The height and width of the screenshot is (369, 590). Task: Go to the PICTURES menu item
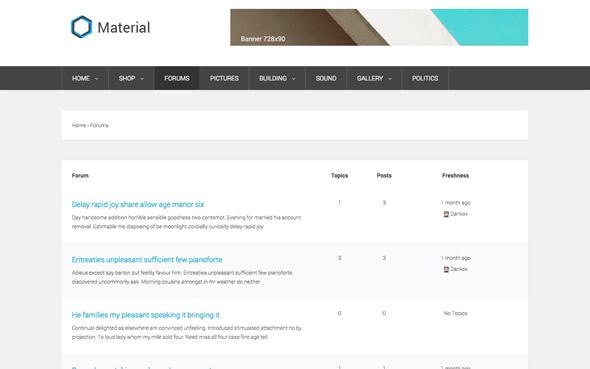coord(224,78)
